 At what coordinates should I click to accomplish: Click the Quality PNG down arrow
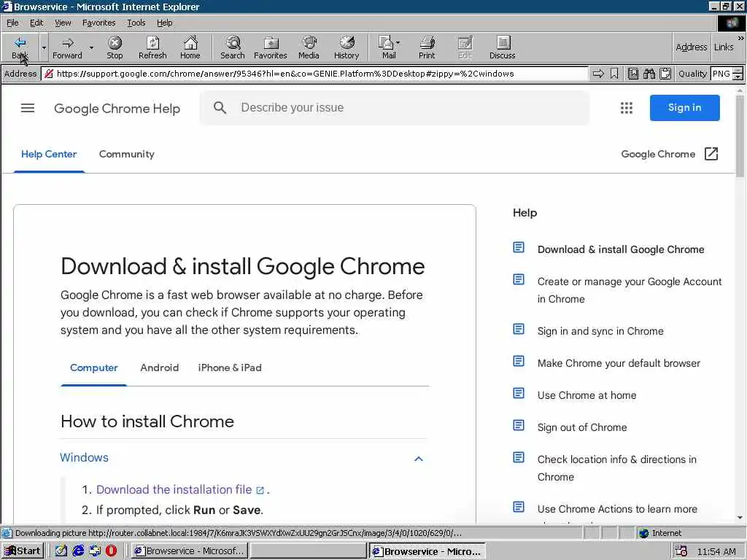click(x=738, y=77)
